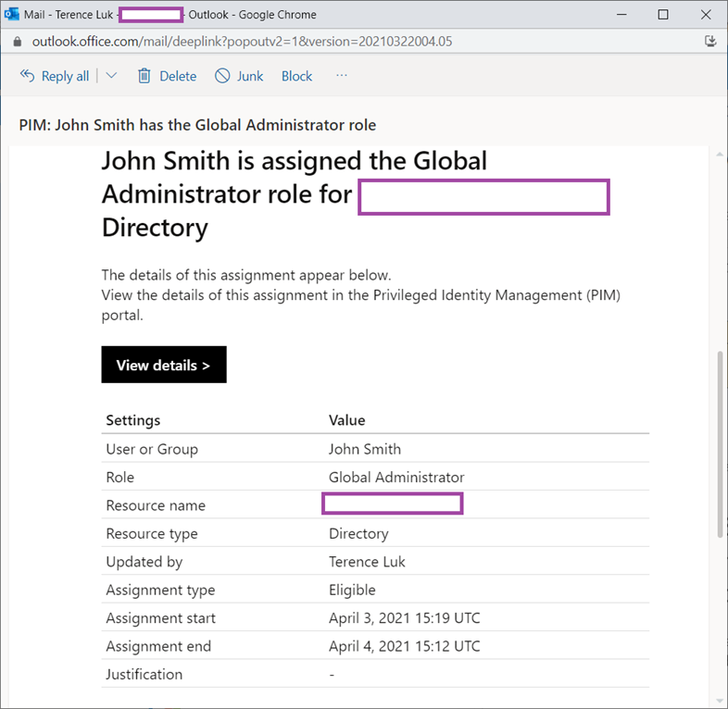Click the 'Role' row label
This screenshot has height=709, width=728.
point(119,478)
